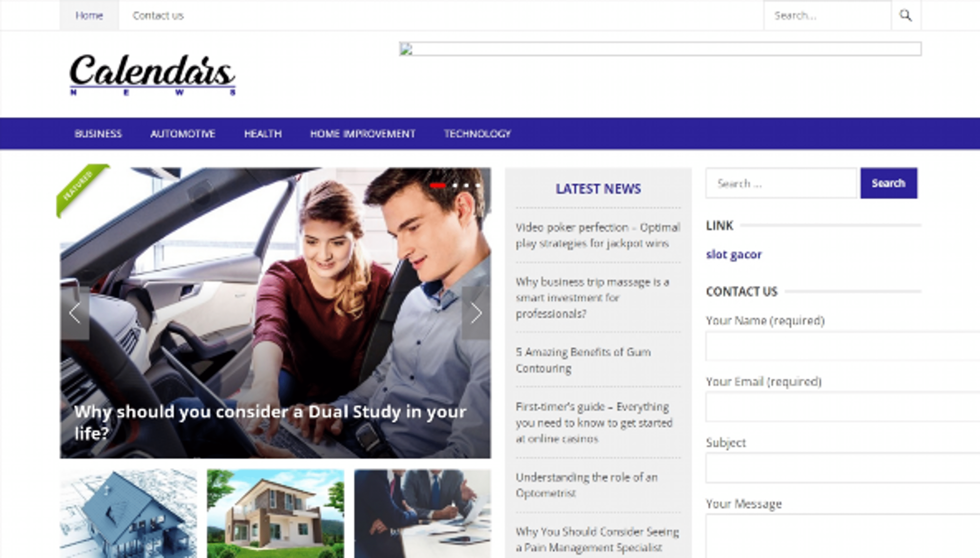
Task: Go to next slide with right arrow
Action: (476, 313)
